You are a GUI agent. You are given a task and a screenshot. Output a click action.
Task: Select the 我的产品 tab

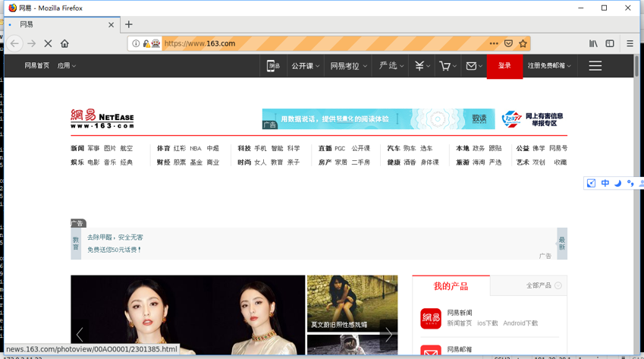click(451, 286)
